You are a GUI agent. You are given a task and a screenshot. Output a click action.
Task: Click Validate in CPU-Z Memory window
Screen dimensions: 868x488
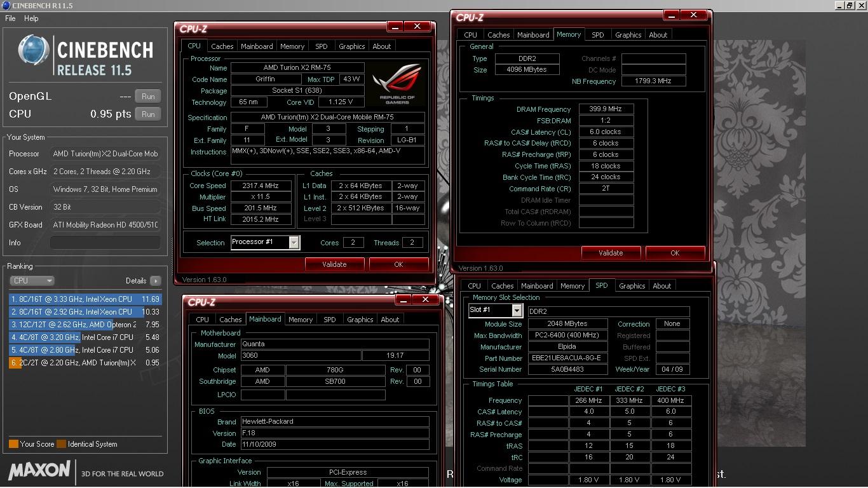pyautogui.click(x=611, y=253)
